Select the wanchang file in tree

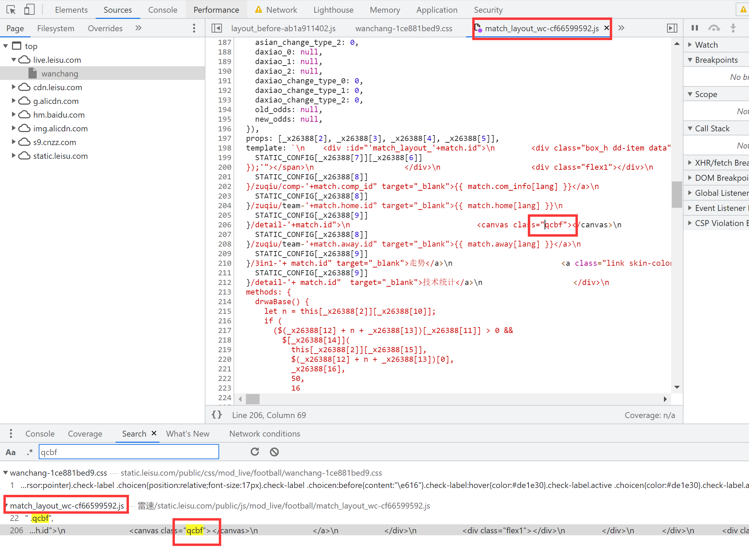coord(60,73)
